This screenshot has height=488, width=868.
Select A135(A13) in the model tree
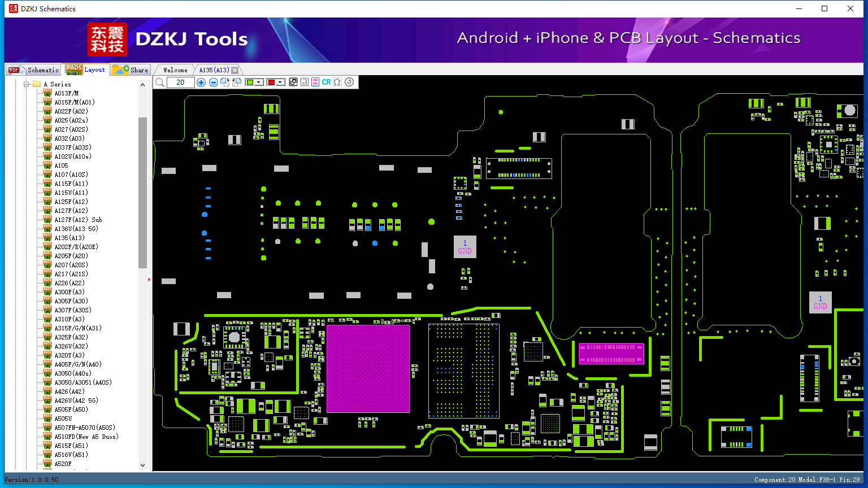click(70, 238)
